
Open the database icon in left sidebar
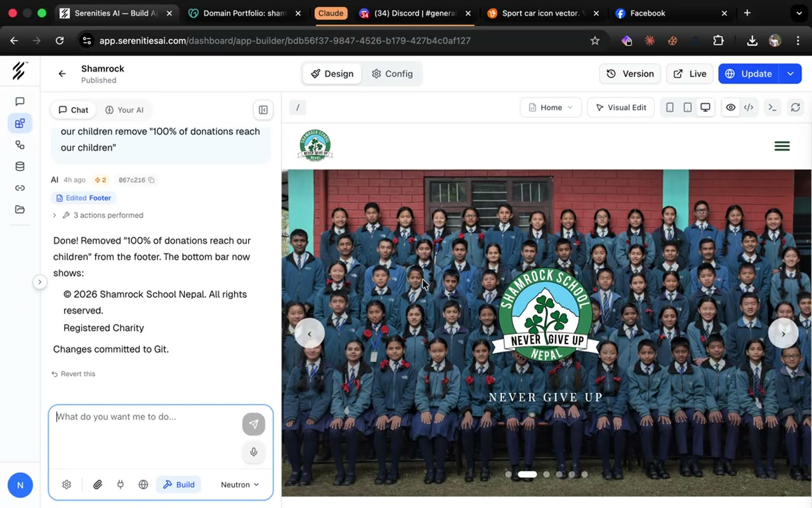[x=20, y=166]
